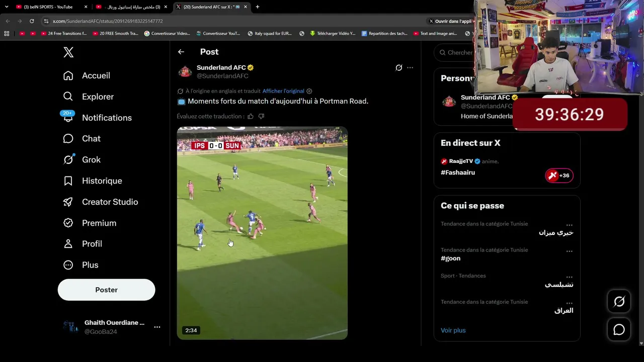Open Grok in the sidebar
Screen dimensions: 644x362
(x=82, y=159)
